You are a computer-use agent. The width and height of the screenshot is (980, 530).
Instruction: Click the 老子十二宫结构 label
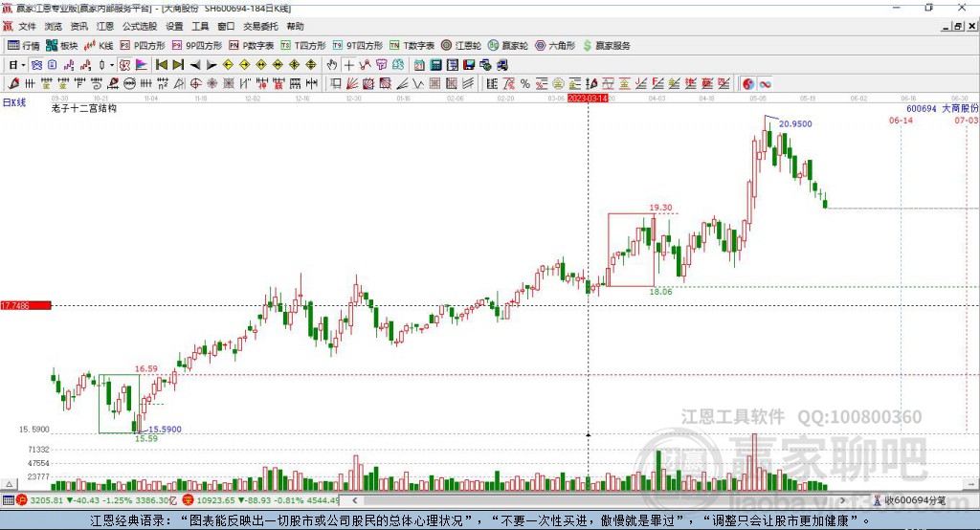tap(84, 108)
